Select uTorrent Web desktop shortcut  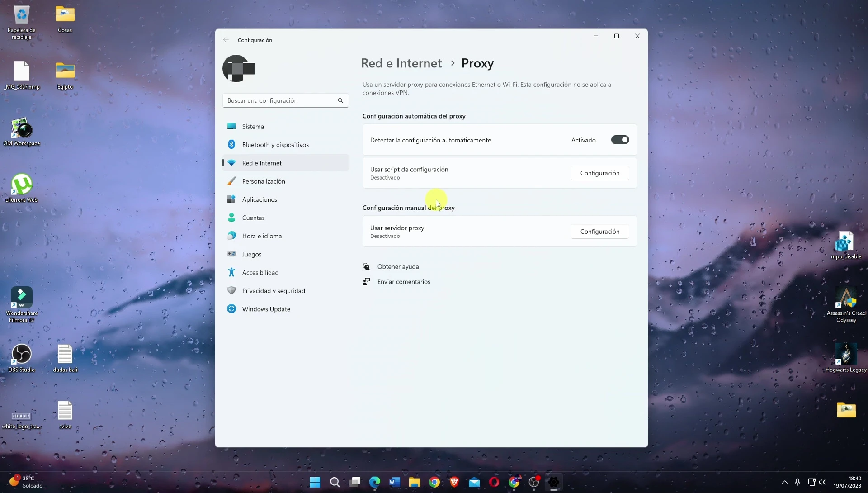point(21,189)
